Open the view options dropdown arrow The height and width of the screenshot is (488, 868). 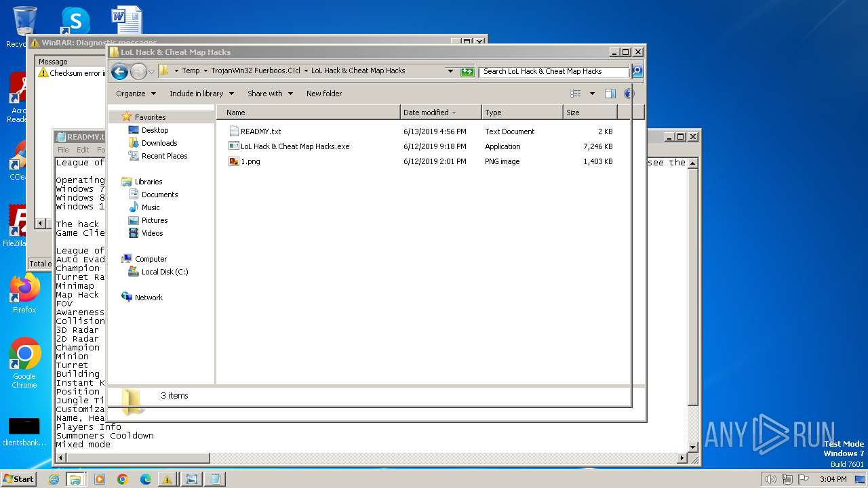click(592, 94)
